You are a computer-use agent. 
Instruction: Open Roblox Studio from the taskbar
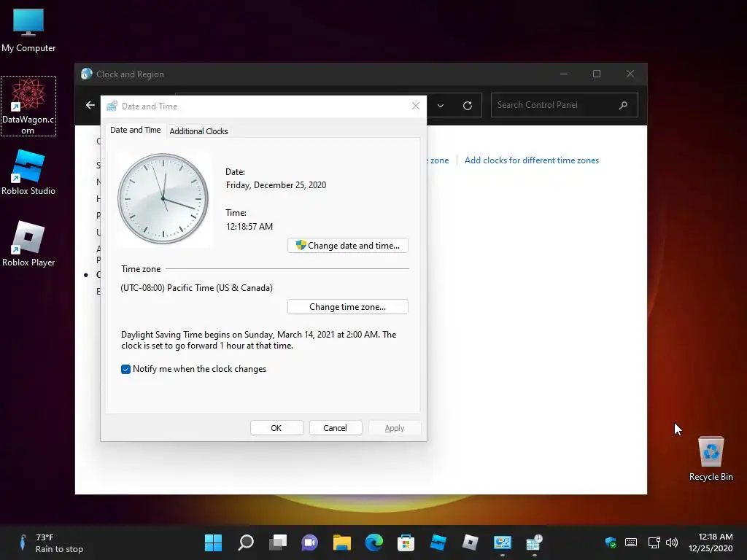[438, 542]
